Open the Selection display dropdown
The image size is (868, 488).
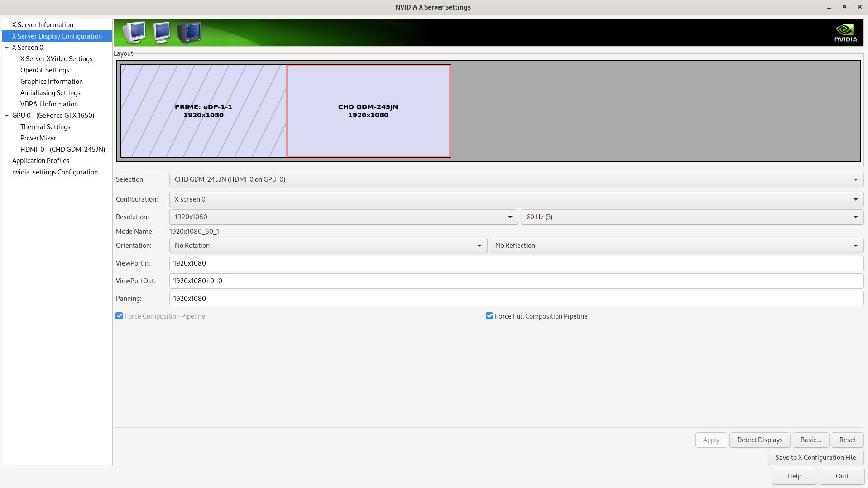[x=516, y=179]
